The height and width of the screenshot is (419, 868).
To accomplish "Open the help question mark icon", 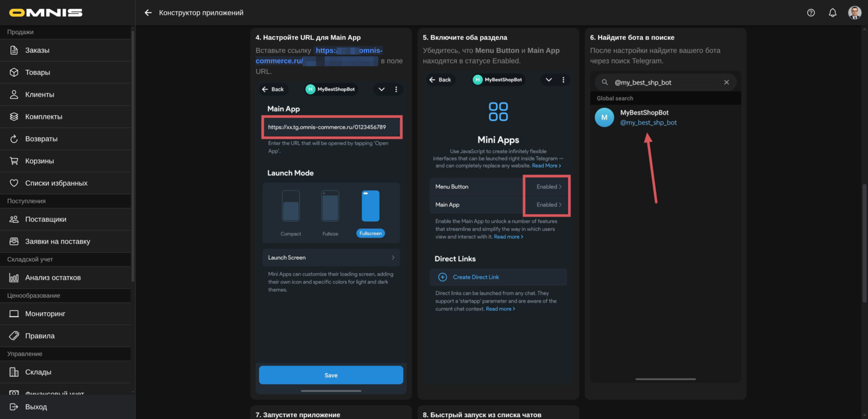I will tap(811, 13).
